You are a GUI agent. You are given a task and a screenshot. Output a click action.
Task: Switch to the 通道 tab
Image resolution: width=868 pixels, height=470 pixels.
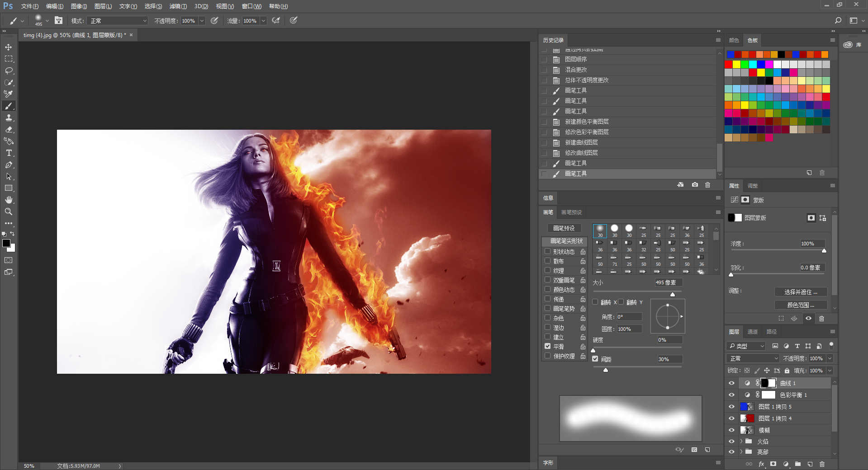752,332
